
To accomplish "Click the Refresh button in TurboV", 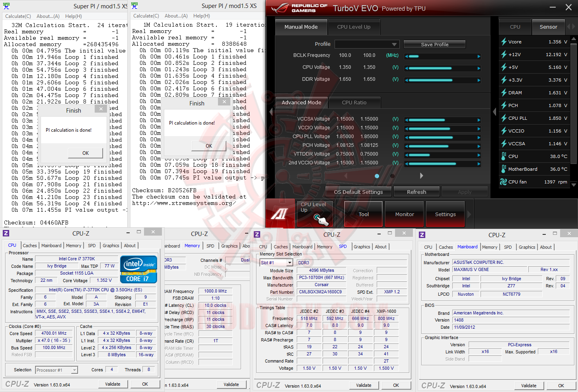I will coord(416,192).
